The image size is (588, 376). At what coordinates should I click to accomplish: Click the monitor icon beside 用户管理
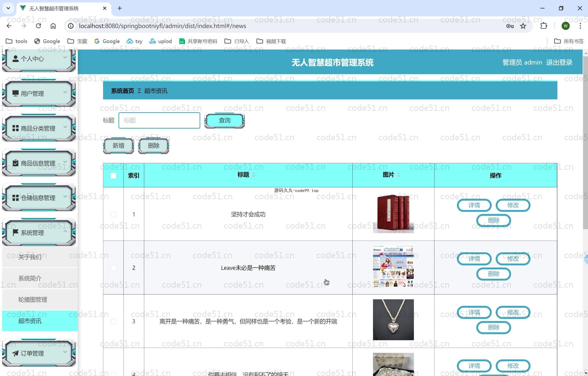[15, 93]
